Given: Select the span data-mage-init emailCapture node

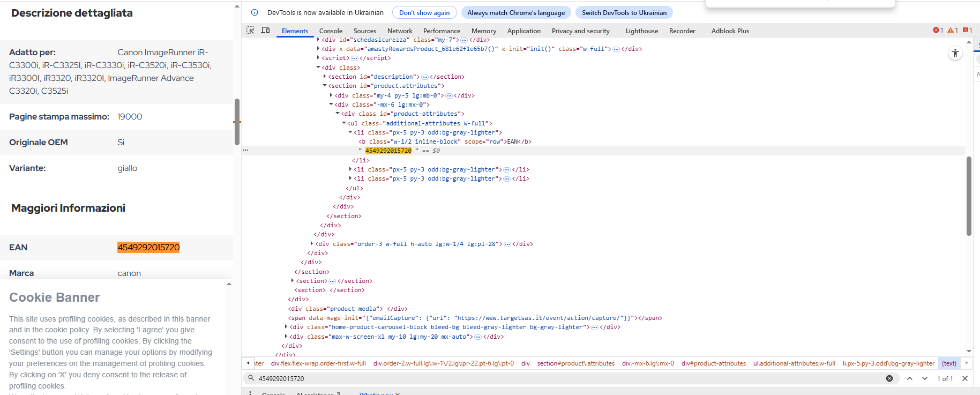Looking at the screenshot, I should (x=475, y=318).
